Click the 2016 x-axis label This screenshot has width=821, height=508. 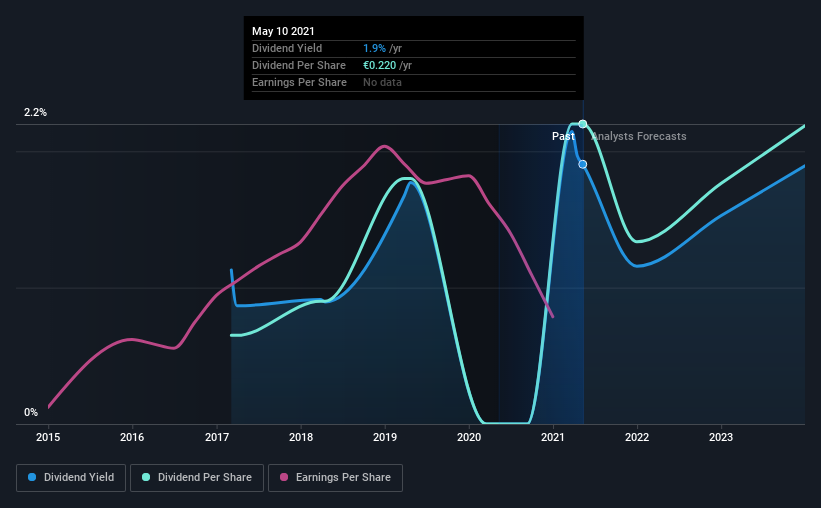click(132, 437)
